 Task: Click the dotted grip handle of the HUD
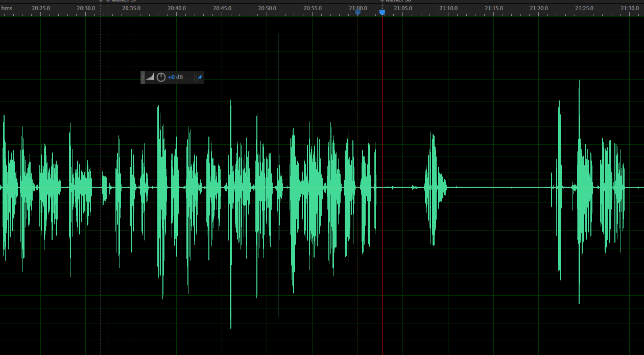142,78
